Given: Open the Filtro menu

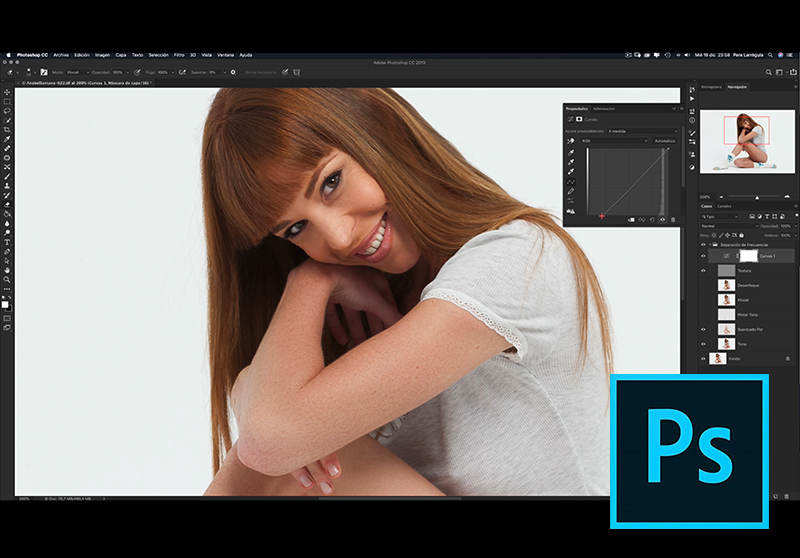Looking at the screenshot, I should [x=179, y=55].
